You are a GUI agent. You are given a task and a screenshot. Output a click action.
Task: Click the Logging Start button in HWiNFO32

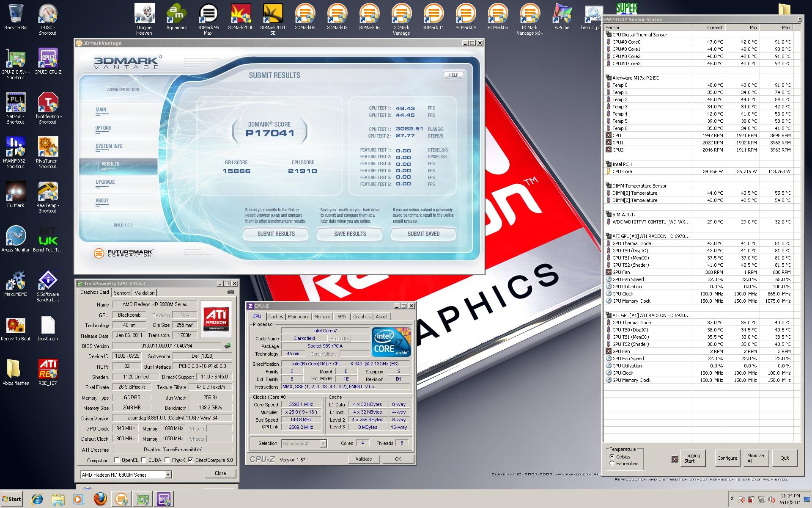692,458
